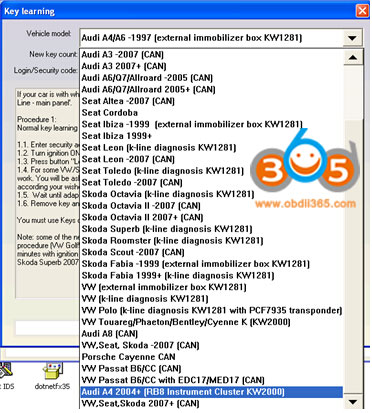Viewport: 372px width, 413px height.
Task: Close the Key learning dialog
Action: pos(362,11)
